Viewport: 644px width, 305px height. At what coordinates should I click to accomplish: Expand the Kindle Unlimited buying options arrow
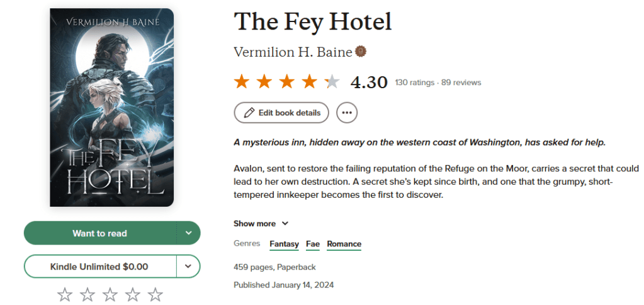(x=188, y=267)
